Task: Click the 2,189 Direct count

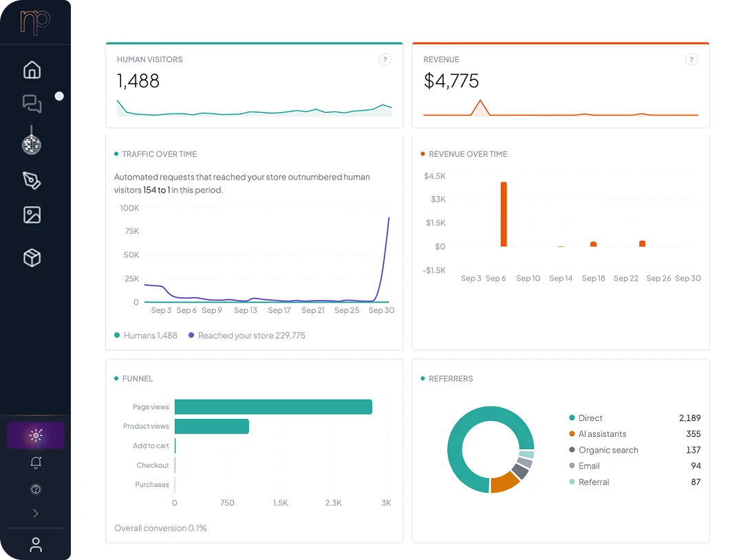Action: click(690, 418)
